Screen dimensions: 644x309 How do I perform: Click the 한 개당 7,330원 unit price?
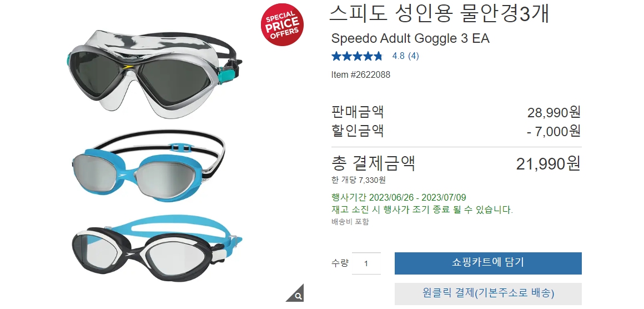[359, 180]
